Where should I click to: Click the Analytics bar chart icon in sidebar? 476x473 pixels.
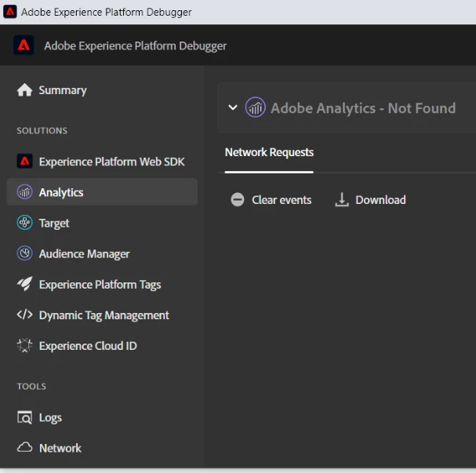coord(24,192)
